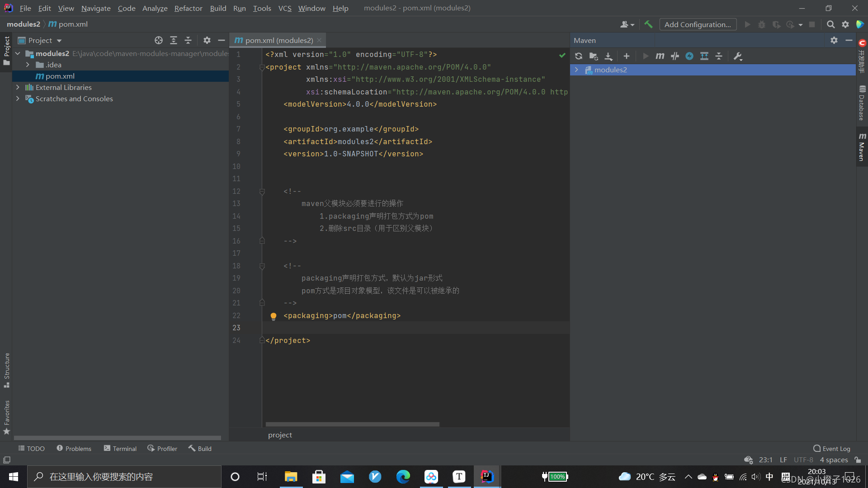The image size is (868, 488).
Task: Click the intention lightbulb on line 22
Action: (274, 316)
